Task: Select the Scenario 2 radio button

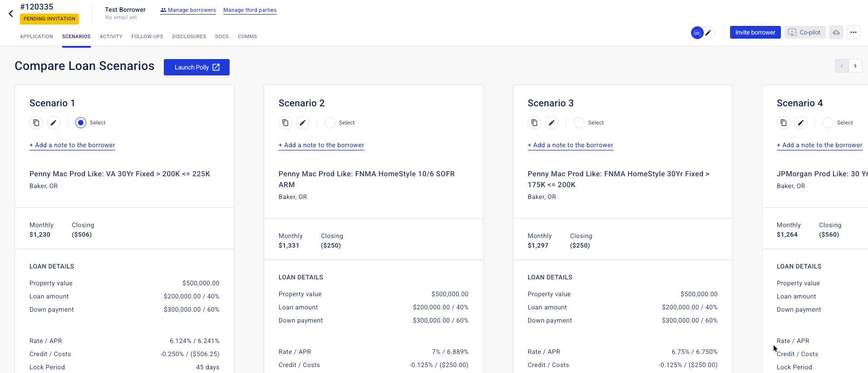Action: click(330, 123)
